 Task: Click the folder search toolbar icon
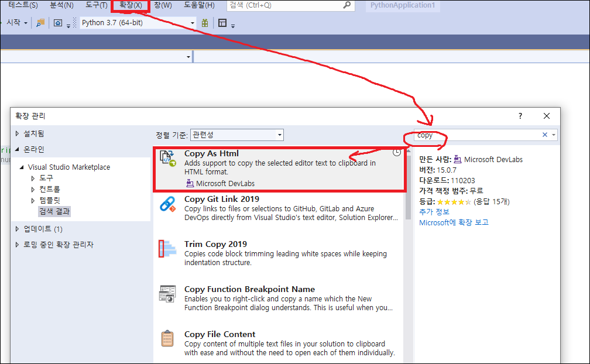click(x=40, y=23)
